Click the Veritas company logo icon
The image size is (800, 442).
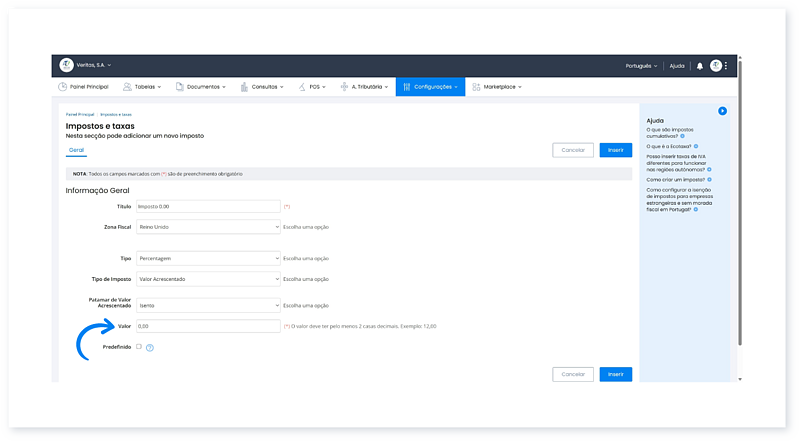click(67, 65)
